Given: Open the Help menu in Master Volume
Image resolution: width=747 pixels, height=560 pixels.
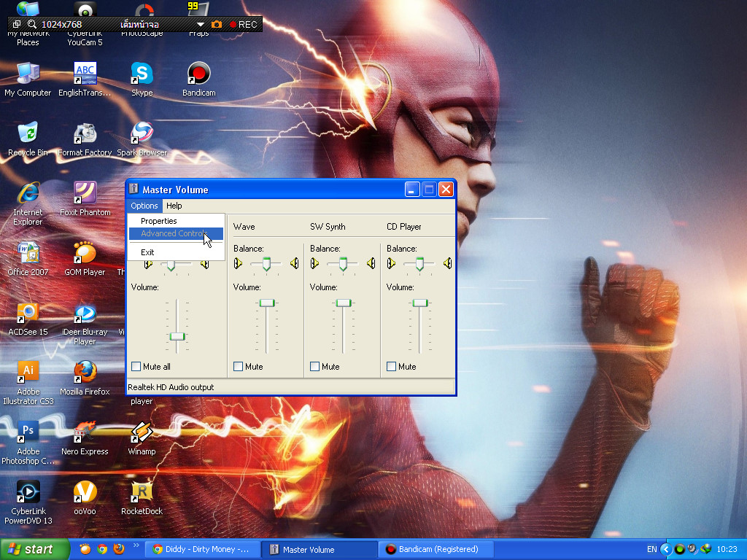Looking at the screenshot, I should 174,206.
